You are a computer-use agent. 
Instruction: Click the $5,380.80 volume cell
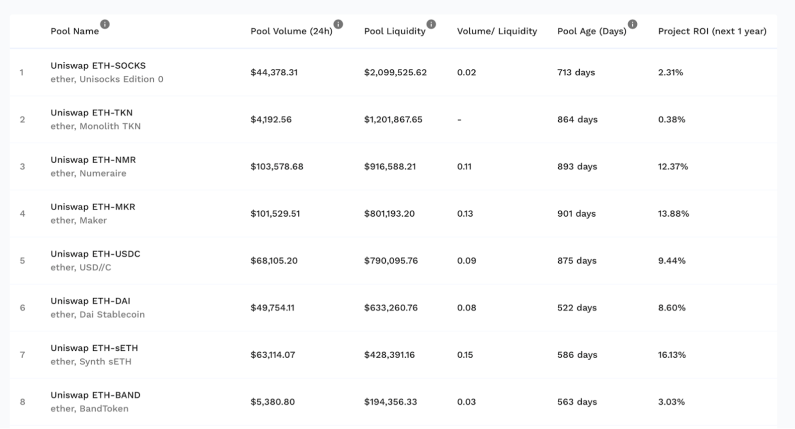click(x=272, y=403)
